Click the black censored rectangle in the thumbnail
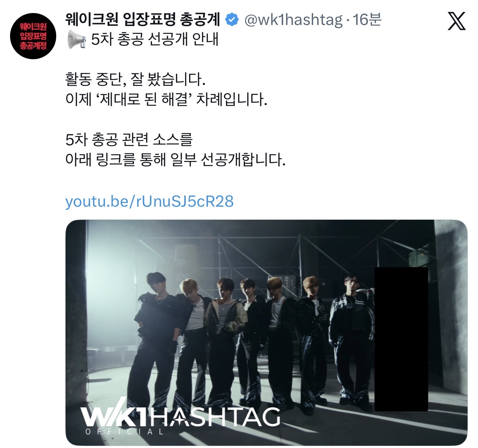The width and height of the screenshot is (478, 448). click(x=401, y=339)
